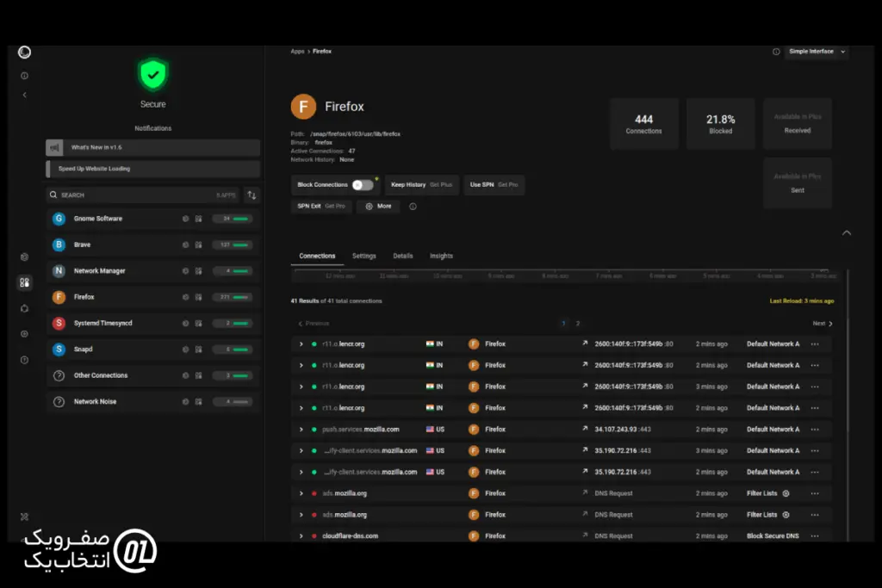The width and height of the screenshot is (882, 588).
Task: Click info icon beside Simple Interface
Action: (x=776, y=52)
